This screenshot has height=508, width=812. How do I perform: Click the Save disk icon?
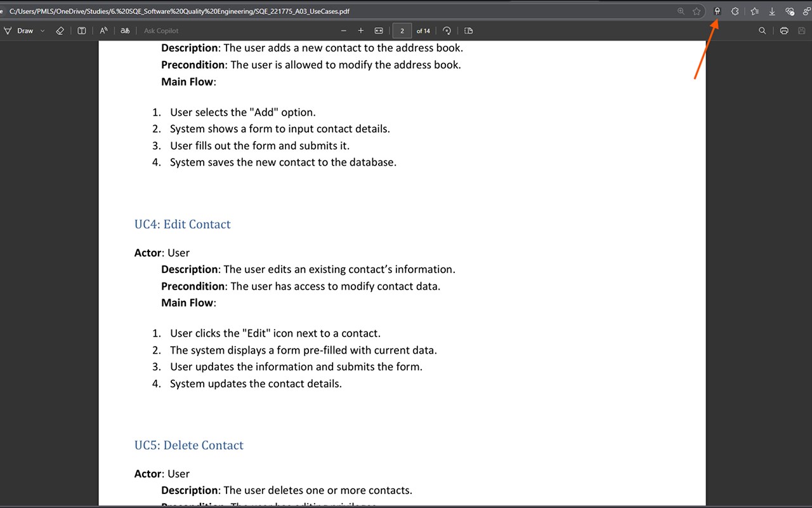point(802,30)
